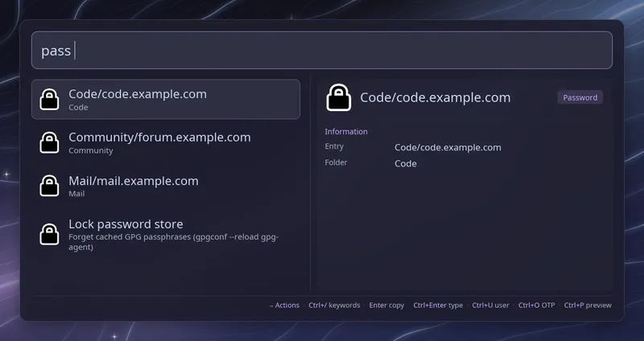Click 'Community' subtitle under forum entry
Viewport: 644px width, 341px height.
91,150
